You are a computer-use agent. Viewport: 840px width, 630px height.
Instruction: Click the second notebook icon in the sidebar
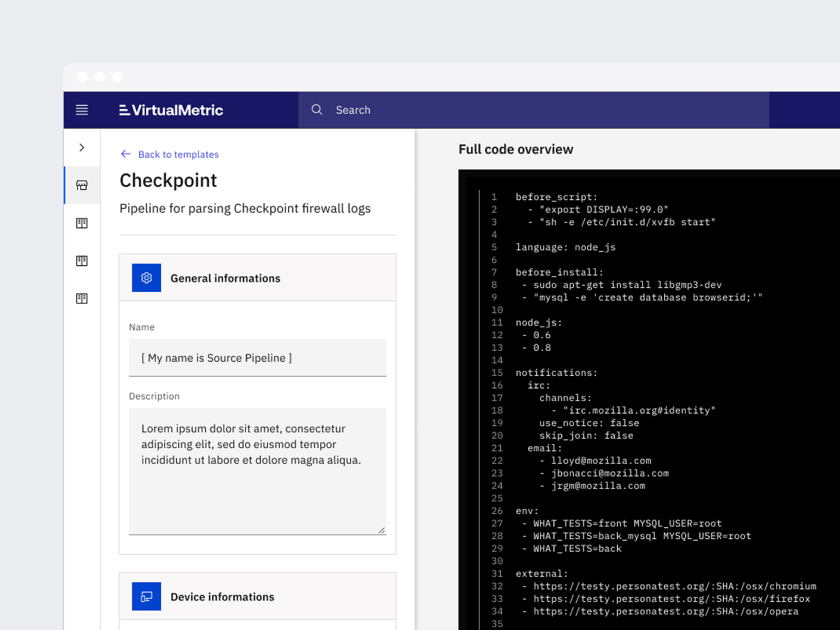pyautogui.click(x=82, y=261)
